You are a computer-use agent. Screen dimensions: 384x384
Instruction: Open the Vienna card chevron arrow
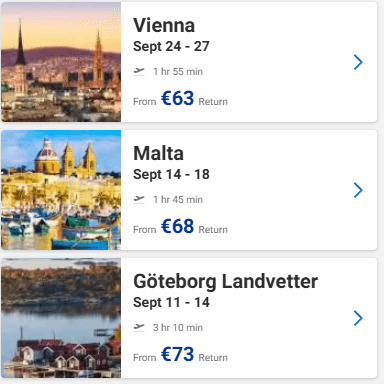tap(358, 62)
